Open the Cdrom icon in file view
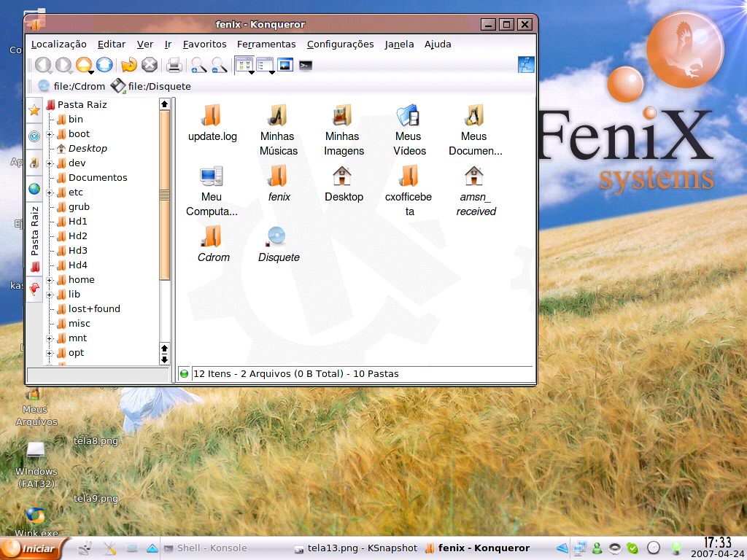The image size is (747, 560). point(213,244)
